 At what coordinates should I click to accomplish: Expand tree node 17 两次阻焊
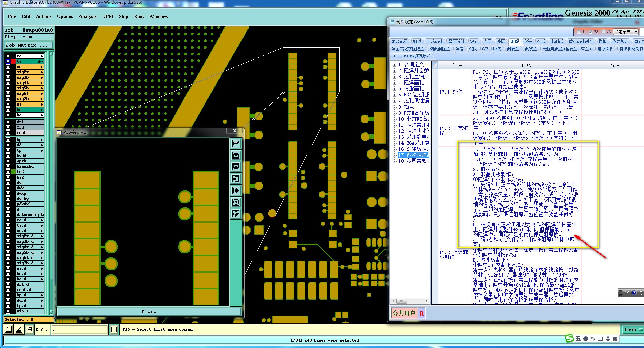(395, 155)
